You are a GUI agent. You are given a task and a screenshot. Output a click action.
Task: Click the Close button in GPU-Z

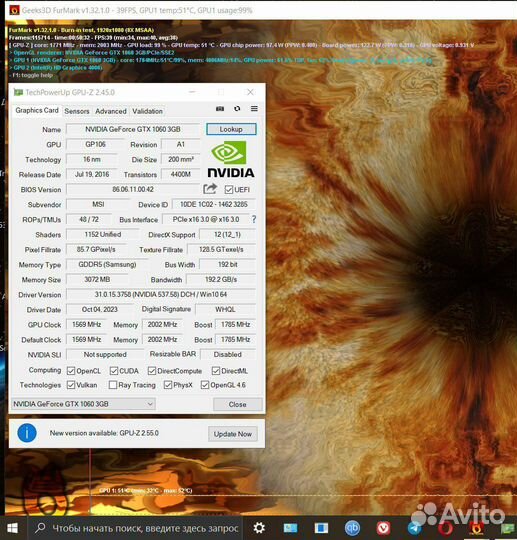pos(238,404)
